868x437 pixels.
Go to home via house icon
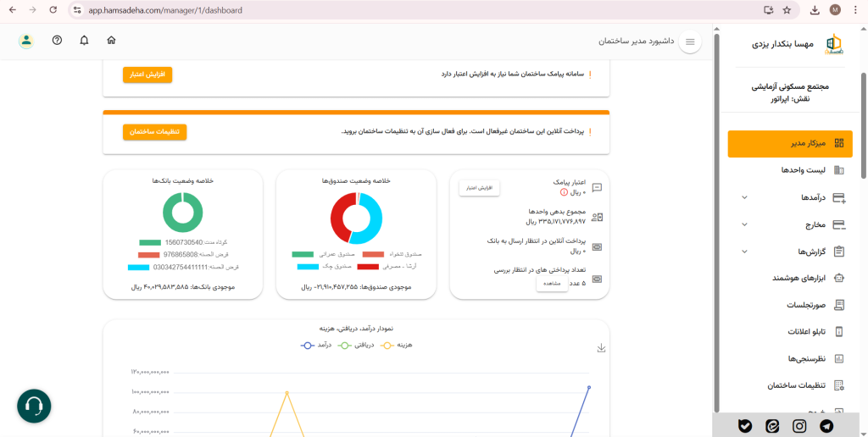coord(111,41)
